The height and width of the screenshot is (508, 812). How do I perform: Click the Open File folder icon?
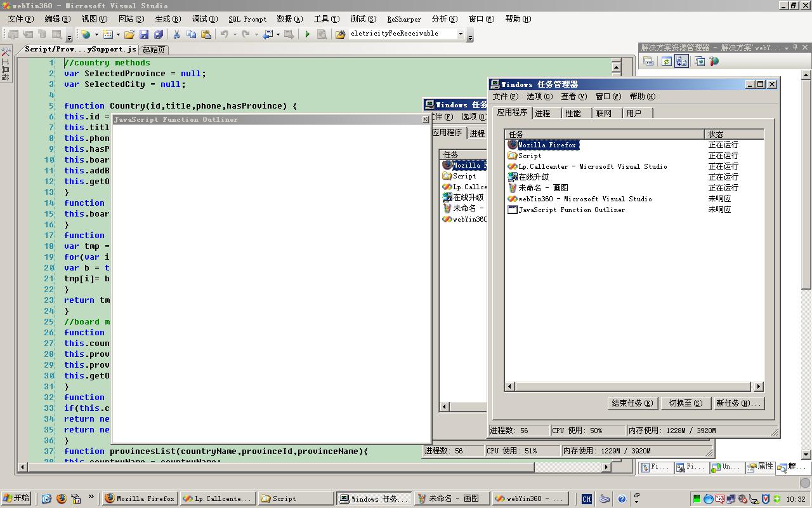click(x=129, y=34)
